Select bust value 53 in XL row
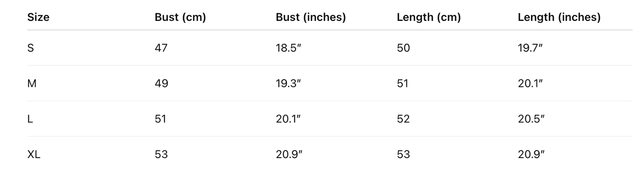 [x=161, y=155]
